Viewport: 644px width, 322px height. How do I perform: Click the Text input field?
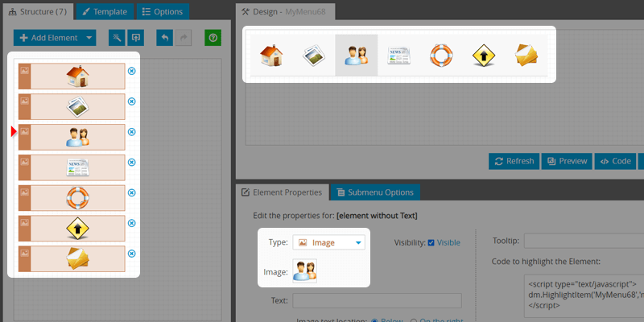[377, 300]
